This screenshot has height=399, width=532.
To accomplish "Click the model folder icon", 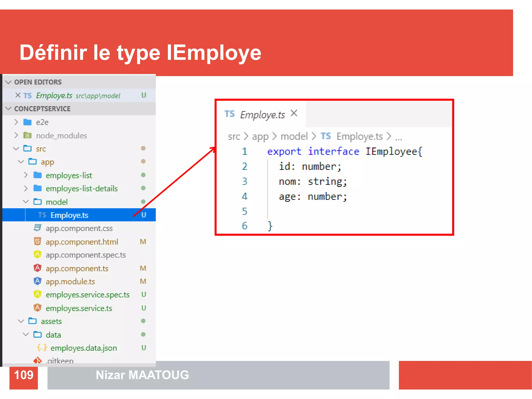I will (x=37, y=202).
